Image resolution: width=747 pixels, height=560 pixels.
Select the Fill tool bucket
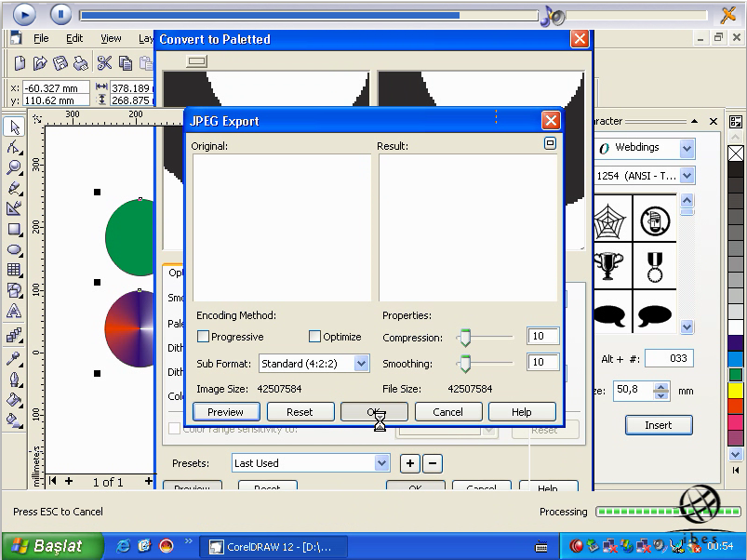pyautogui.click(x=14, y=399)
